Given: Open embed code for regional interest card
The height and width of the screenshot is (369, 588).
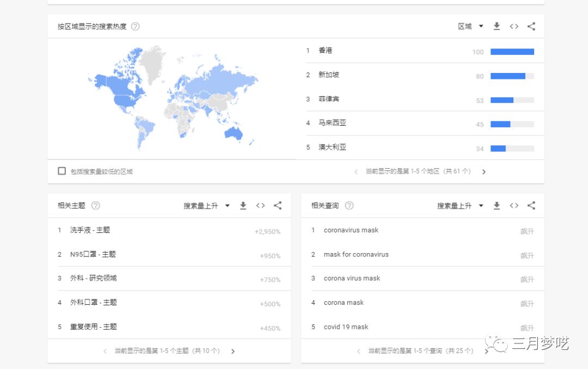Looking at the screenshot, I should coord(514,26).
